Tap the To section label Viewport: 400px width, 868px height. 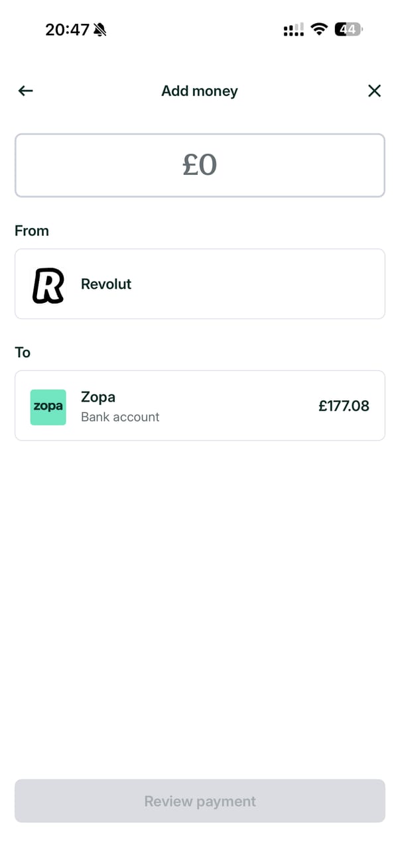pyautogui.click(x=23, y=352)
